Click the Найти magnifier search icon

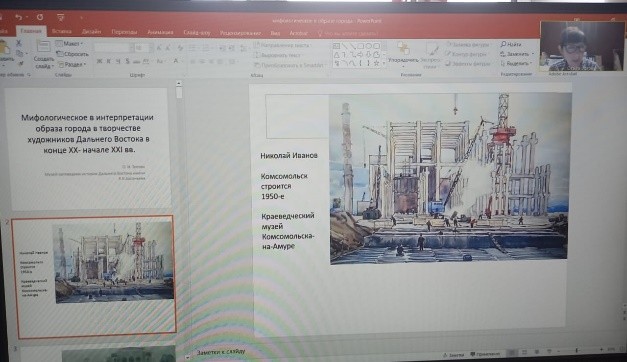pos(503,44)
